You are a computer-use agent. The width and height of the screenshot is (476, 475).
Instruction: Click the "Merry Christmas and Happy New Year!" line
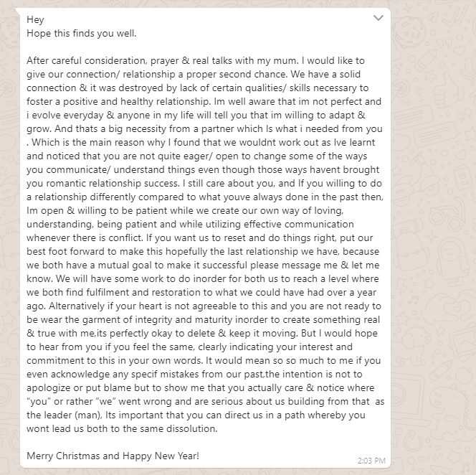pos(113,456)
